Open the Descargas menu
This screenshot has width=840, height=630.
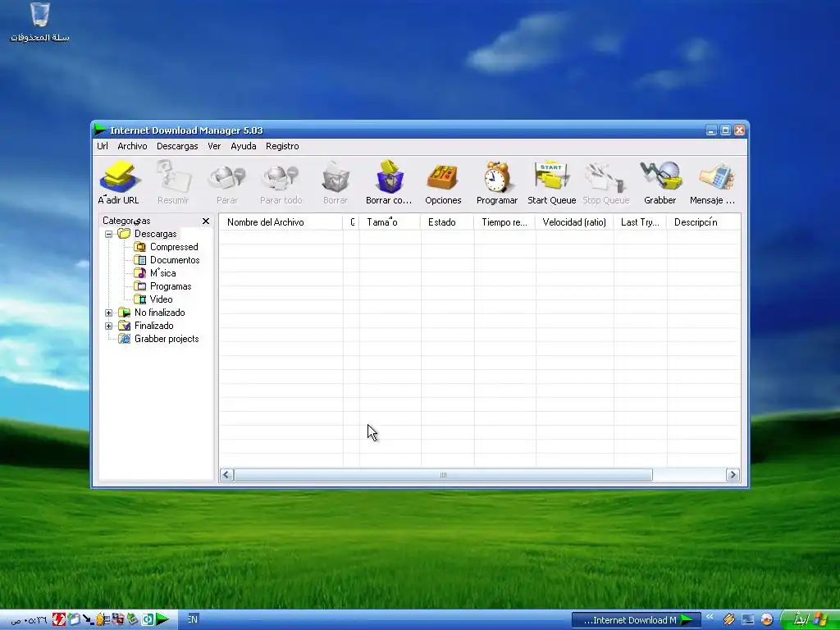[x=177, y=146]
